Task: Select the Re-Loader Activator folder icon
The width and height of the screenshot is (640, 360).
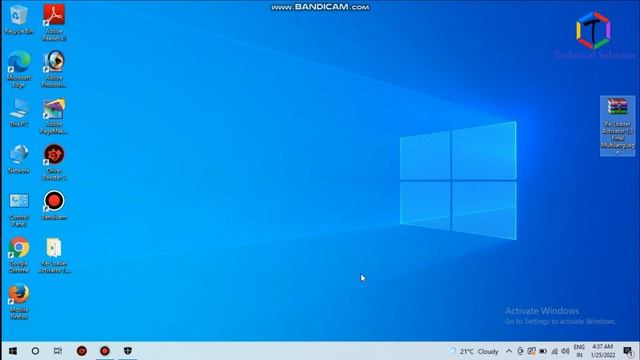Action: pos(54,255)
